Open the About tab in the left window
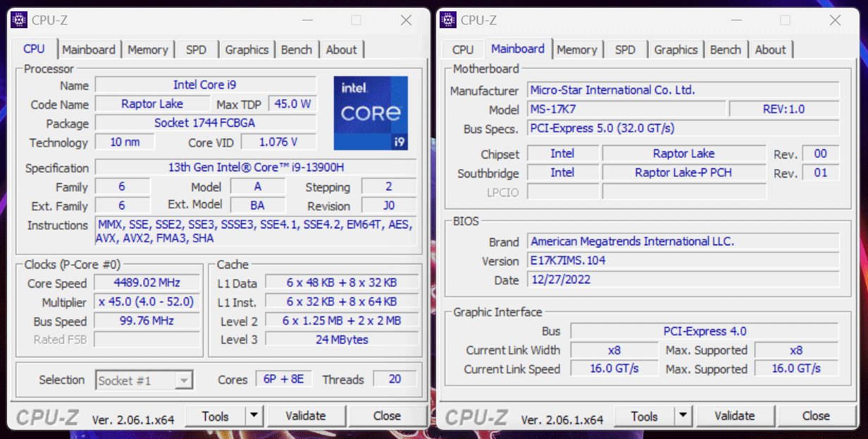868x439 pixels. [x=342, y=50]
